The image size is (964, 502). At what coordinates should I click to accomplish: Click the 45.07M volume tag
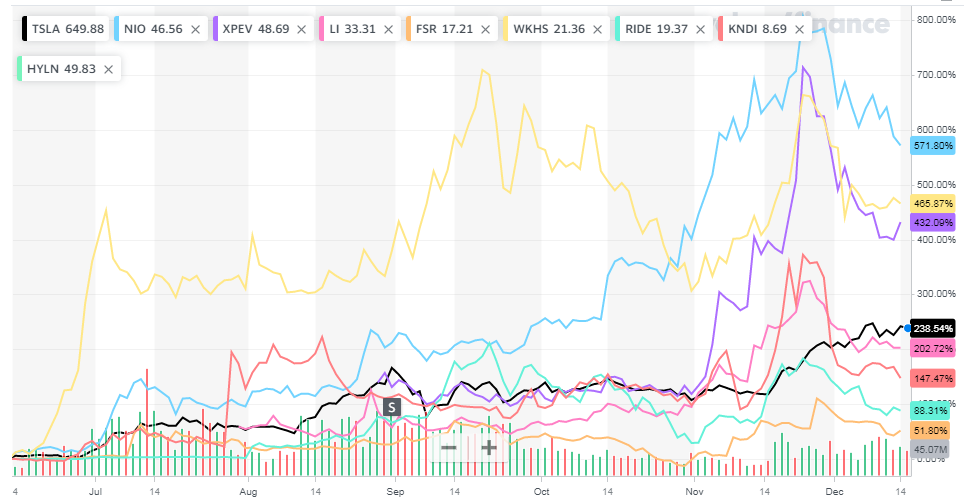coord(931,450)
